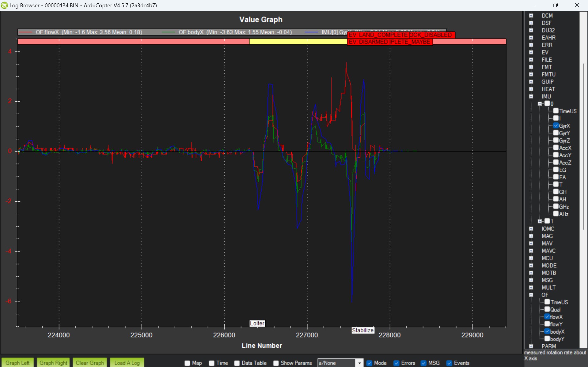The image size is (588, 367).
Task: Select the GUIP tree item
Action: coord(547,82)
